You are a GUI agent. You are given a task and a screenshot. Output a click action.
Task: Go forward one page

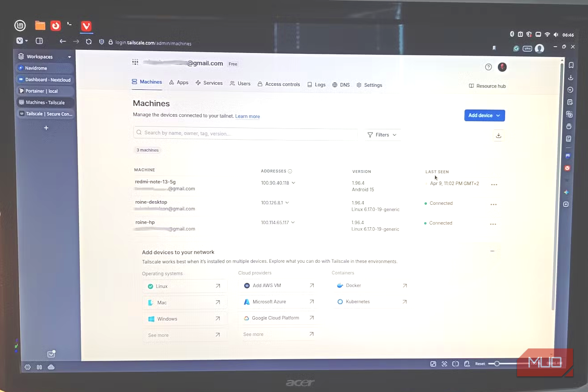tap(76, 41)
